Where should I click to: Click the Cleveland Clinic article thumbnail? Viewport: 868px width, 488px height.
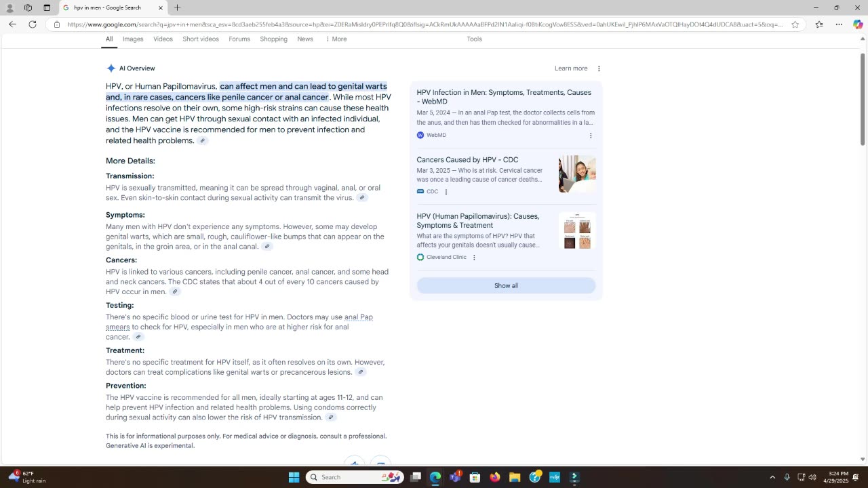click(577, 230)
